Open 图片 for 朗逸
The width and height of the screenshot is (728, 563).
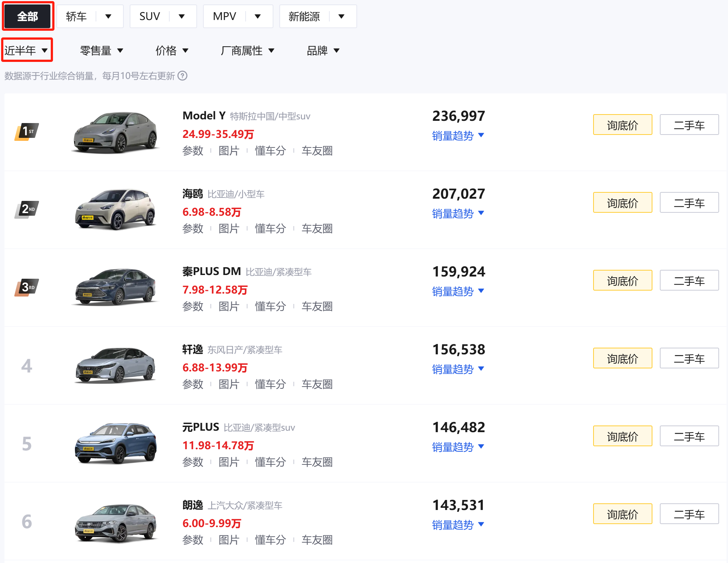(229, 540)
